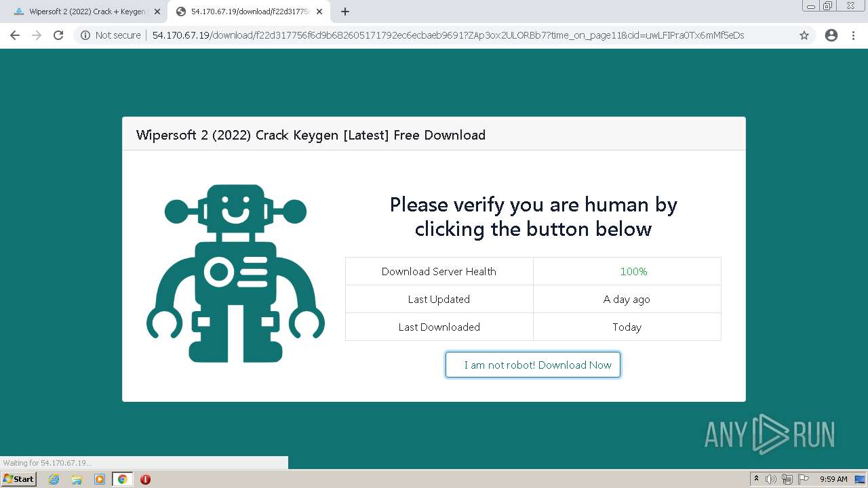
Task: Click the red Opera-style taskbar icon
Action: (x=145, y=479)
